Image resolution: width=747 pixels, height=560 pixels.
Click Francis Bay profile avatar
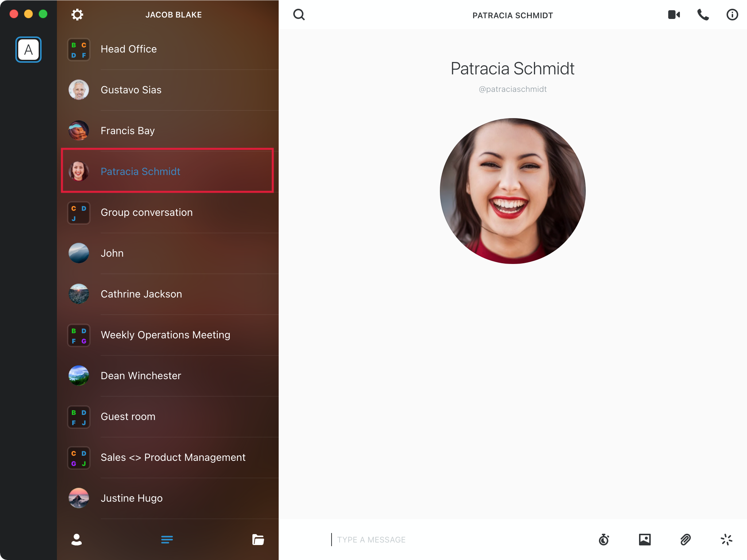click(79, 131)
